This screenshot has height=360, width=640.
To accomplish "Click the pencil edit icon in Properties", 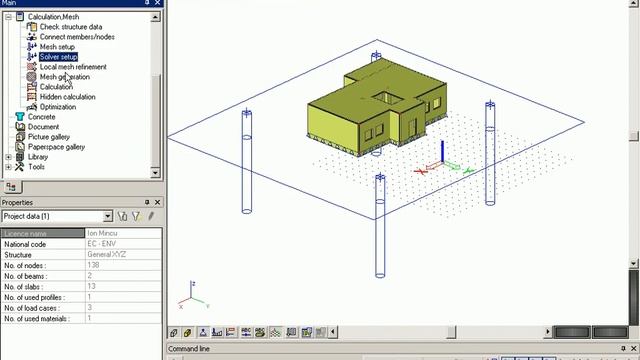I will (151, 216).
